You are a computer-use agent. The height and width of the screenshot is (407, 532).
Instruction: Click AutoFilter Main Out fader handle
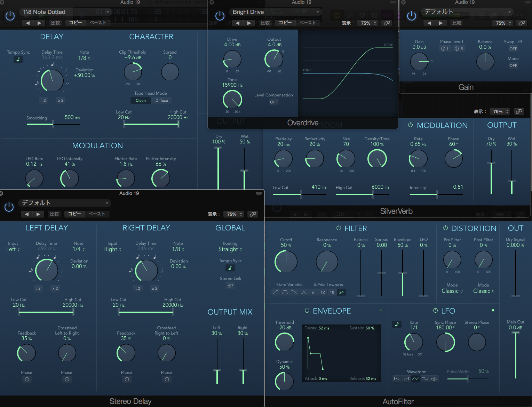(516, 333)
